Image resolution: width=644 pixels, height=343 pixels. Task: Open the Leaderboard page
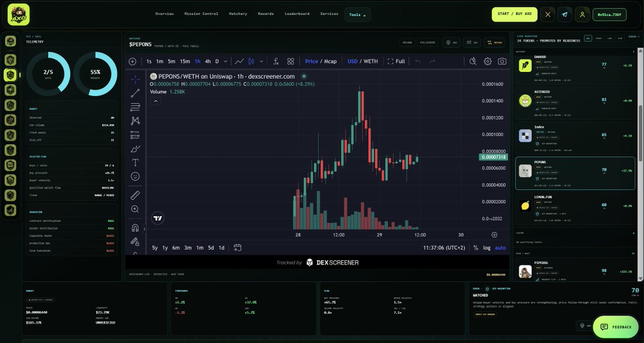297,13
